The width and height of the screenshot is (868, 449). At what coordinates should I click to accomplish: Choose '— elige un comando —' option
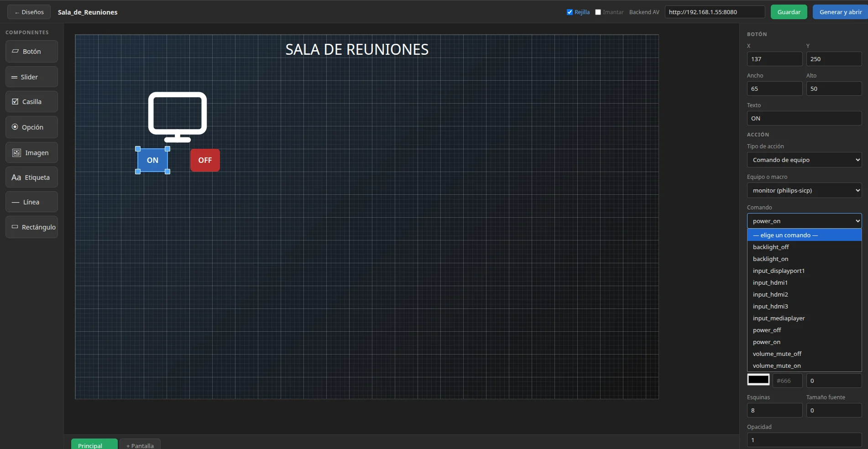(x=804, y=235)
